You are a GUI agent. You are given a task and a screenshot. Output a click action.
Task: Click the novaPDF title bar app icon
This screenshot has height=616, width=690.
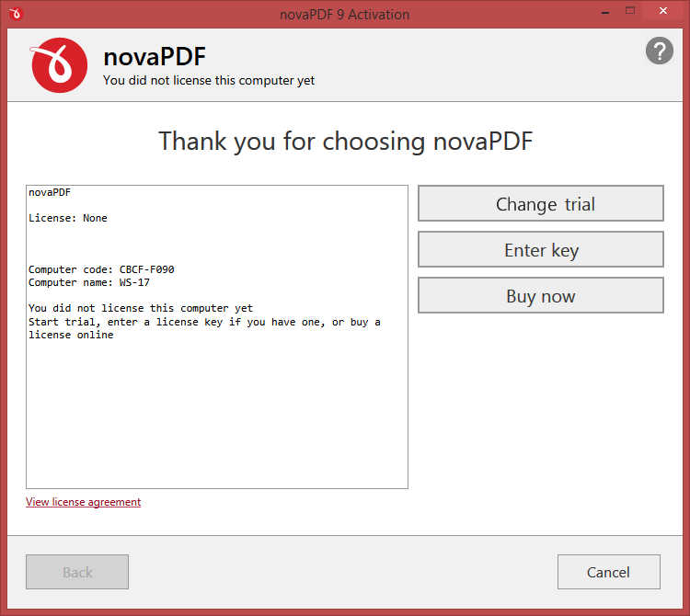[16, 14]
